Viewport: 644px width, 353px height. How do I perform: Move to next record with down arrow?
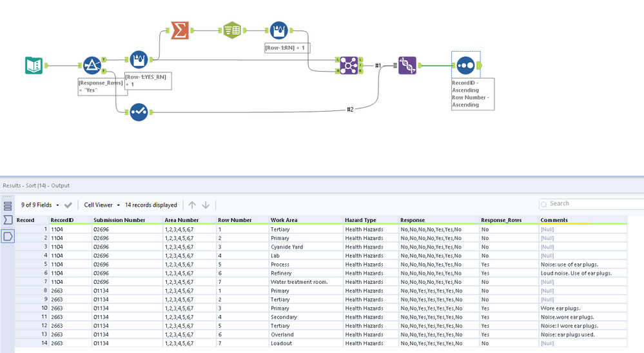206,205
